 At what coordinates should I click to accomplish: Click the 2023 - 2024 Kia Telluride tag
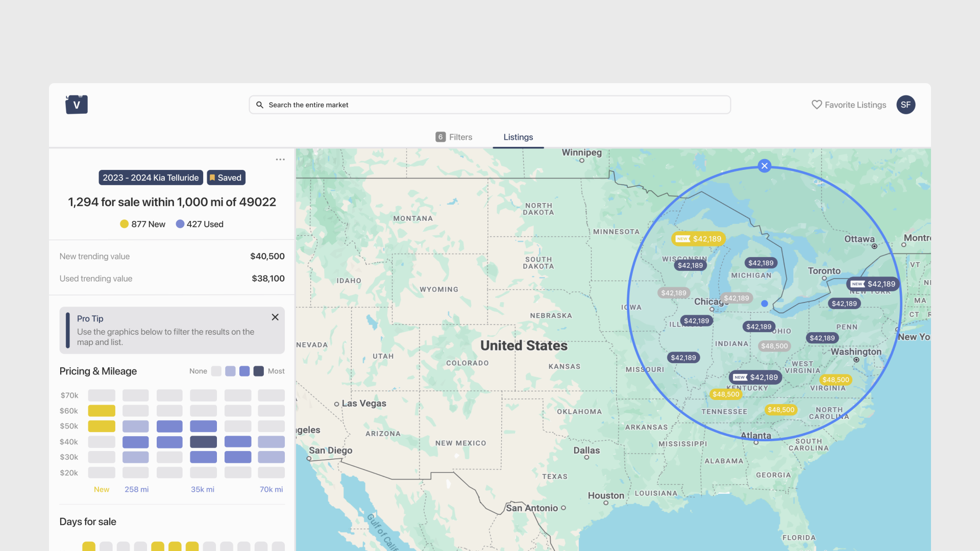[x=151, y=178]
